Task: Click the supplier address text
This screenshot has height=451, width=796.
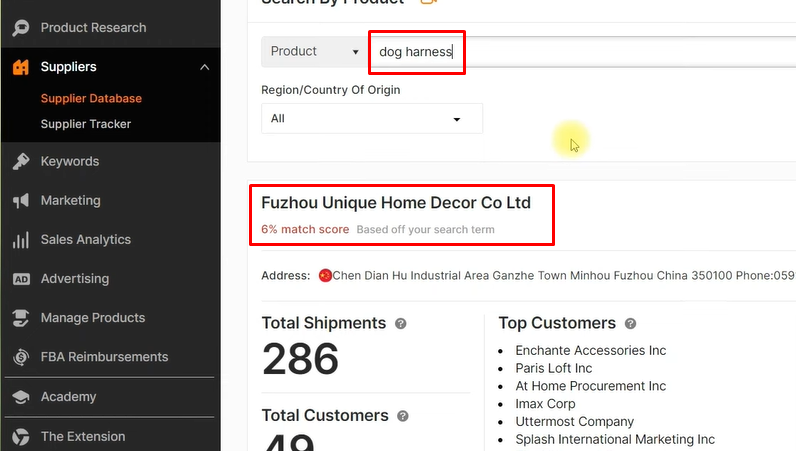Action: 563,275
